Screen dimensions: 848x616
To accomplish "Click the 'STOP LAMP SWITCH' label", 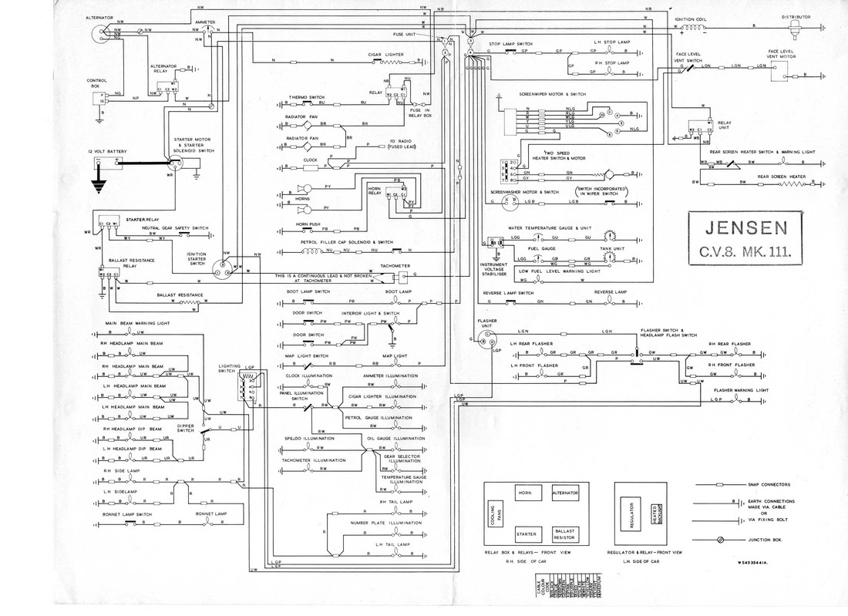I will tap(510, 44).
